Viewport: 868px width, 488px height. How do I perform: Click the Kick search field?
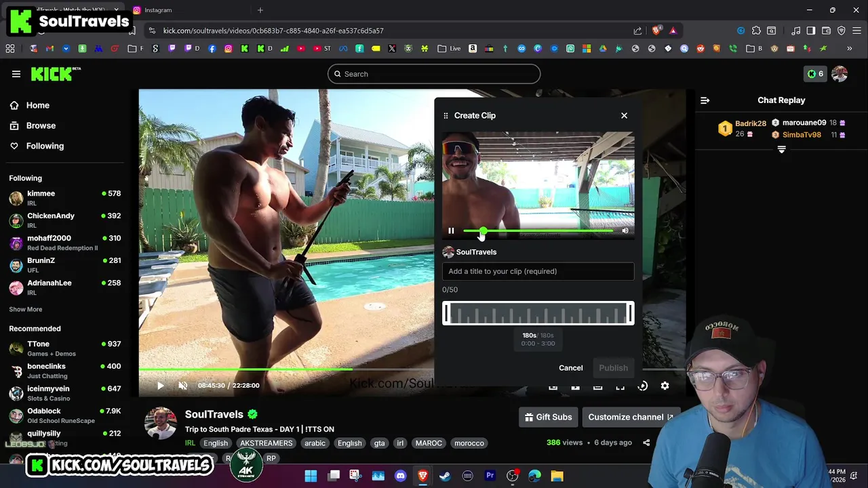tap(434, 74)
